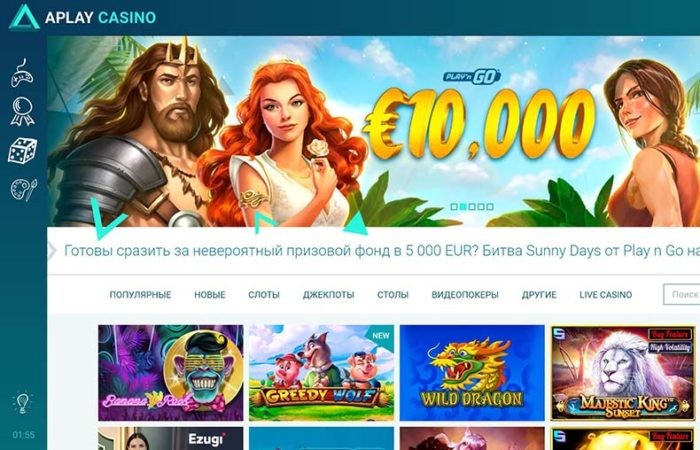Select the third banner slide indicator
Viewport: 700px width, 450px height.
[x=472, y=207]
